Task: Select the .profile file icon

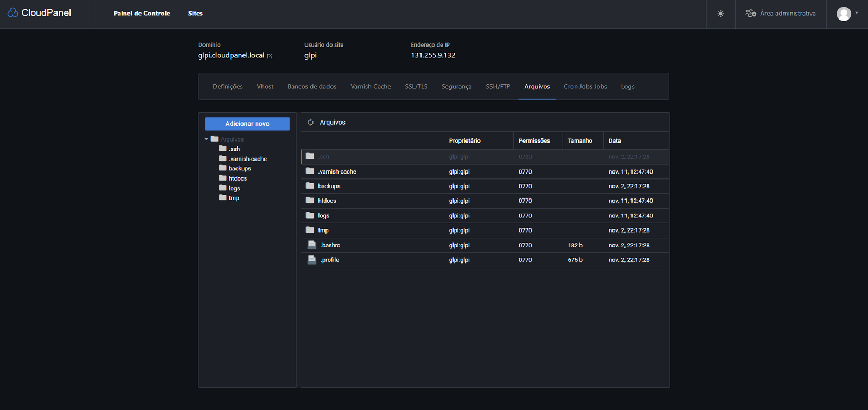Action: click(312, 260)
